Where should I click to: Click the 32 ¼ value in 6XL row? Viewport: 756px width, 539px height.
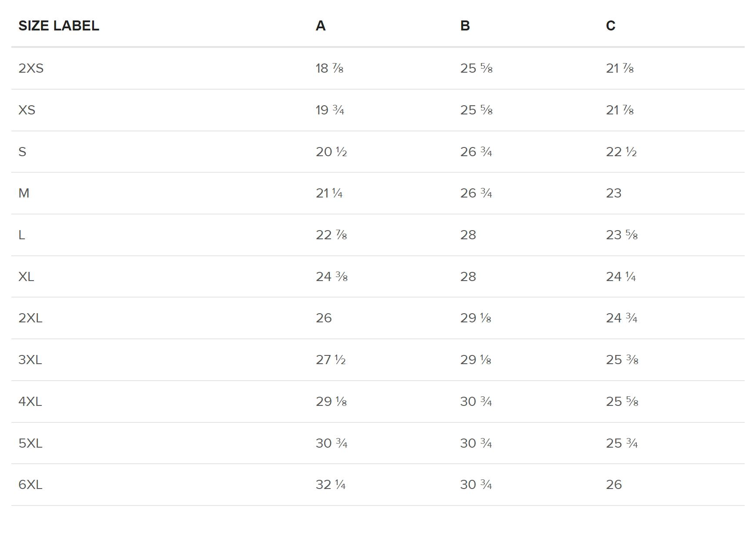click(331, 485)
